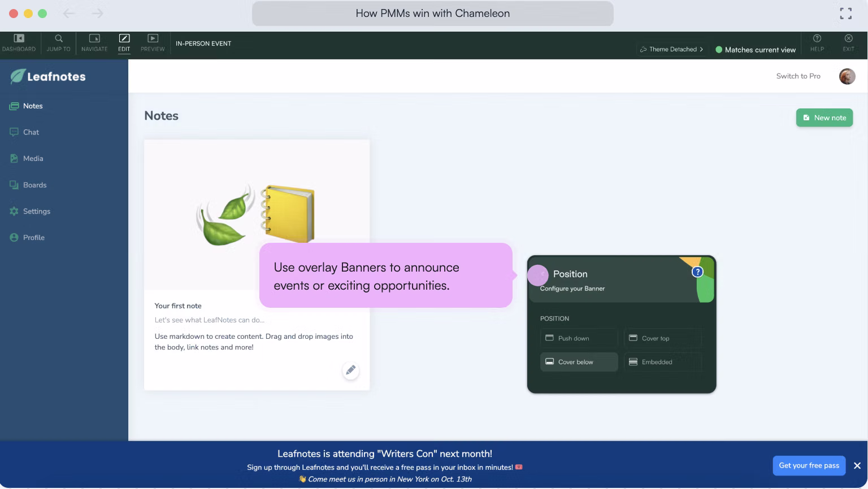Screen dimensions: 868x489
Task: Select the Embedded position option
Action: point(662,362)
